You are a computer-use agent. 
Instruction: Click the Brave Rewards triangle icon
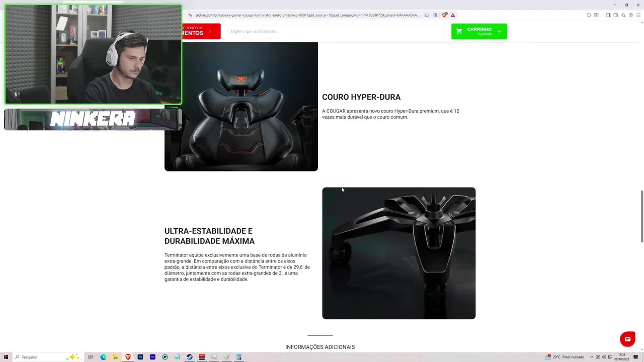(453, 15)
